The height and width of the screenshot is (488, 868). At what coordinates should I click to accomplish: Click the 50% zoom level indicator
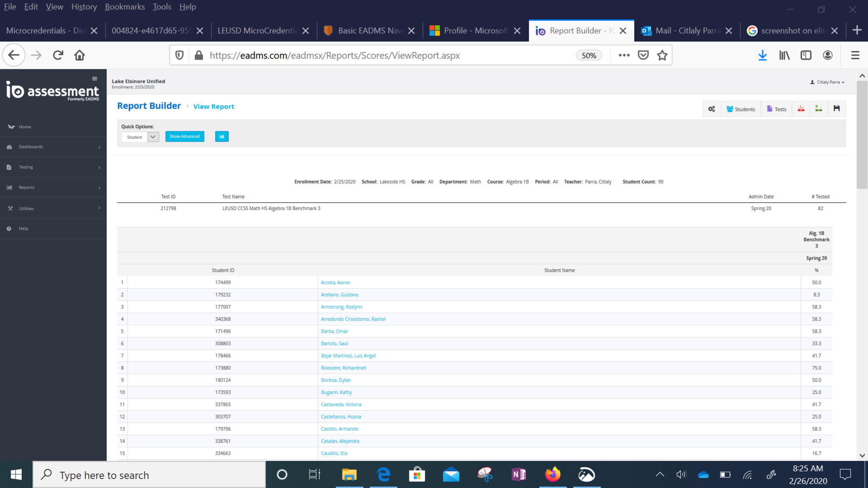tap(589, 55)
